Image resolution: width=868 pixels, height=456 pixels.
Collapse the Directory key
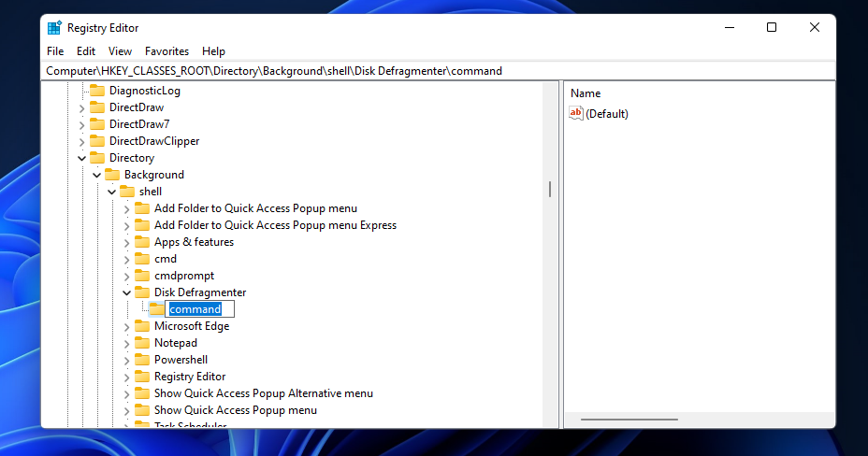(x=82, y=159)
